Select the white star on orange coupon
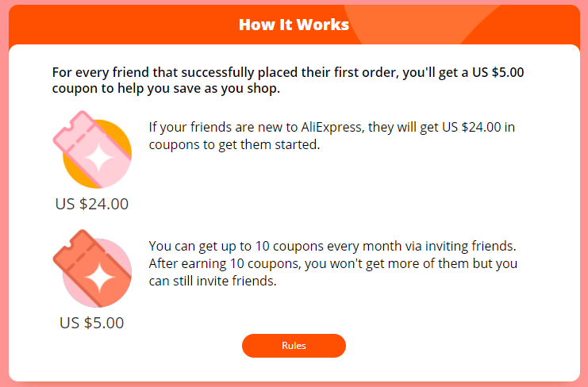This screenshot has height=387, width=588. pos(99,278)
